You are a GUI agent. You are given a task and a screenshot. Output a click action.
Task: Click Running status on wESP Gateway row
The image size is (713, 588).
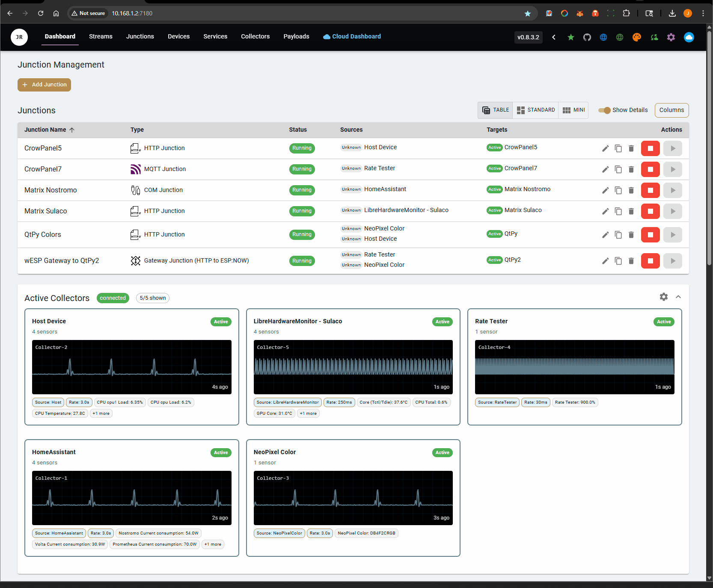302,261
